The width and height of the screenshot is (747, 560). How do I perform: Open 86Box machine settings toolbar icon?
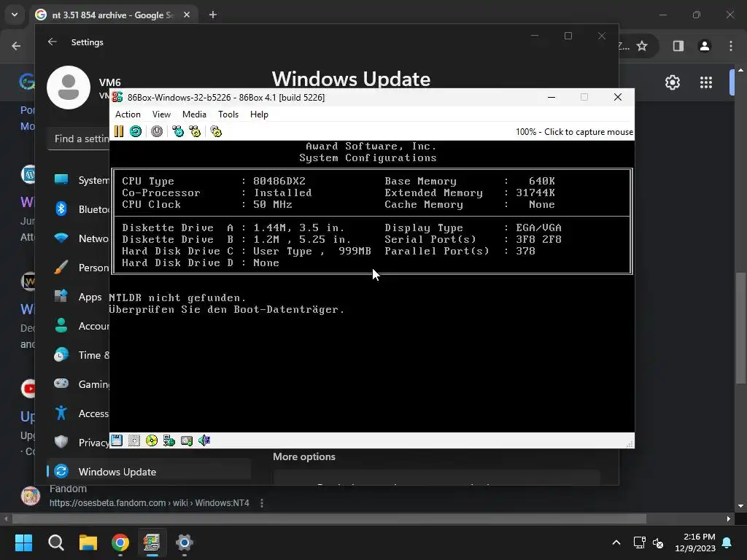coord(216,131)
